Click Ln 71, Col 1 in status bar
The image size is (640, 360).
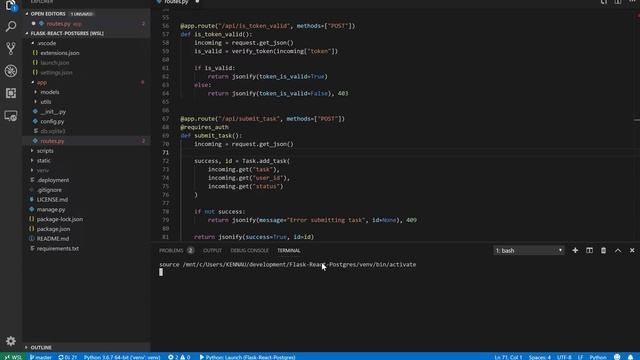[x=508, y=357]
